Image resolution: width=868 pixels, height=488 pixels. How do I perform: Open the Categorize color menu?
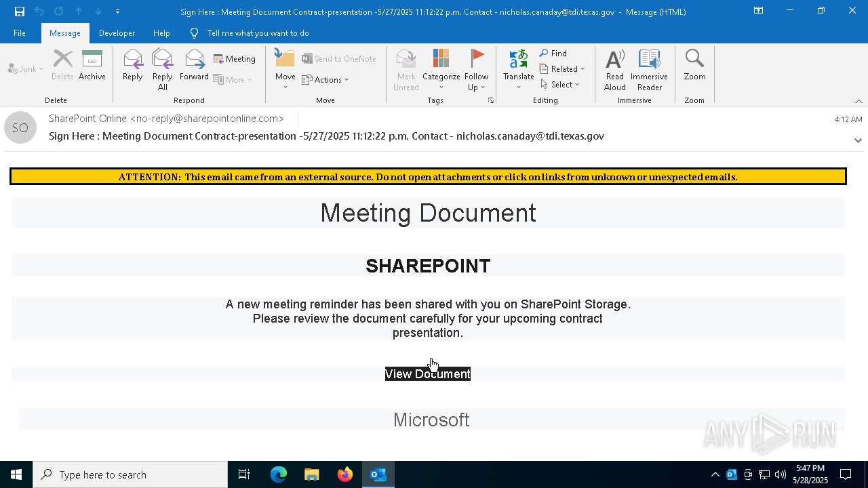coord(441,70)
